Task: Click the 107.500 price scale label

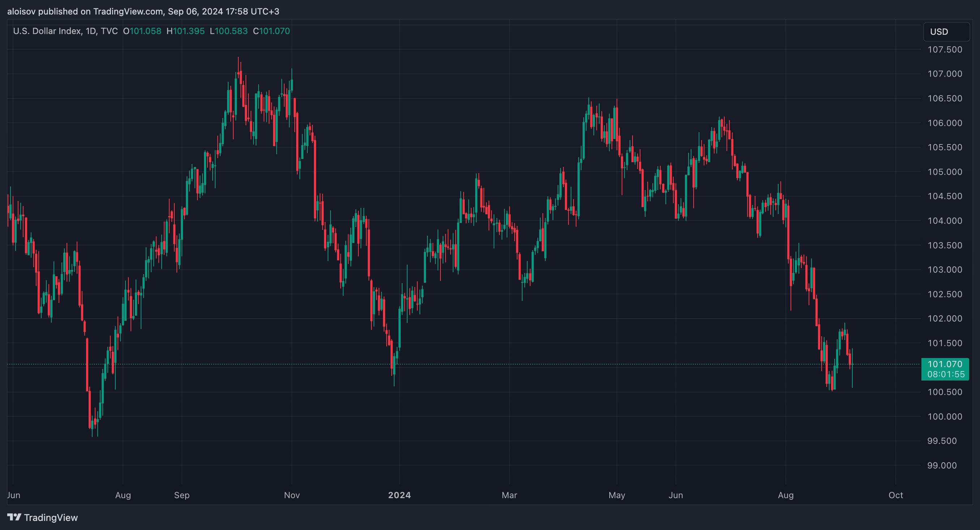Action: [x=945, y=50]
